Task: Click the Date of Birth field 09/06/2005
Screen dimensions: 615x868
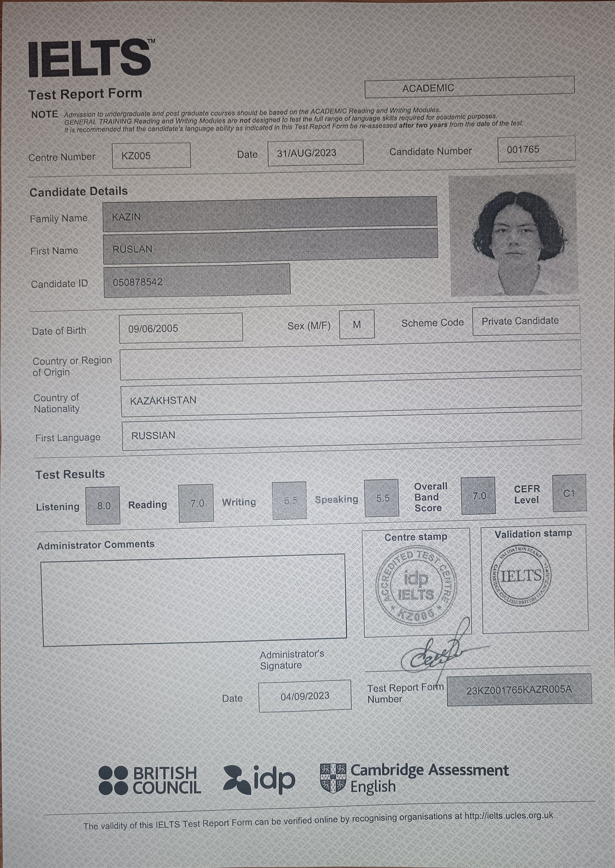Action: 181,328
